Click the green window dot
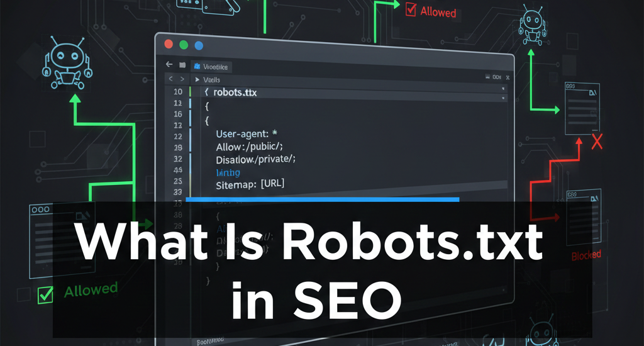The image size is (644, 346). [x=184, y=45]
